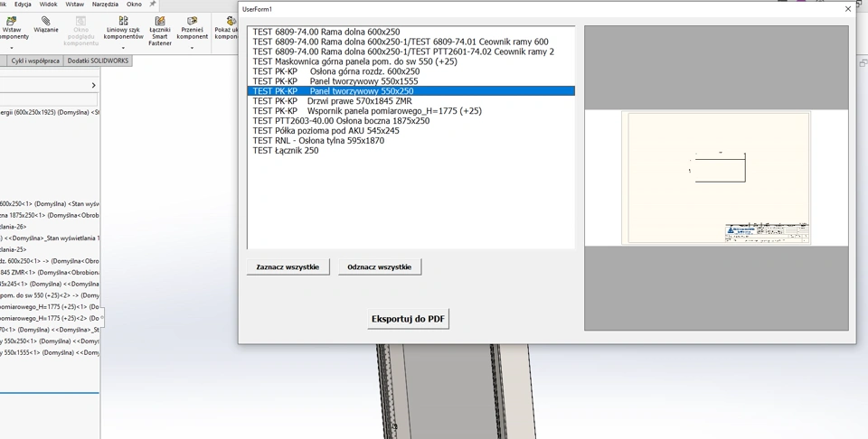Screen dimensions: 868x439
Task: Click tree item pomiarowego_H=1775 (+25)<2>
Action: 50,318
